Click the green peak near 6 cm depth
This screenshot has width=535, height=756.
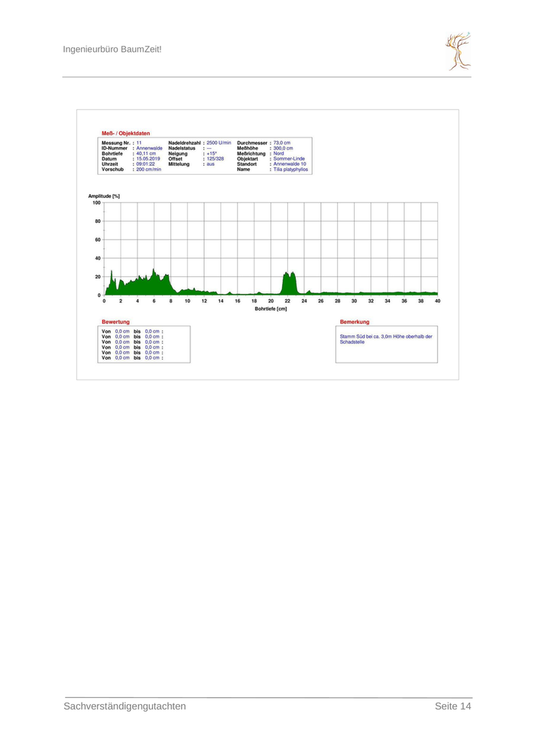(154, 281)
